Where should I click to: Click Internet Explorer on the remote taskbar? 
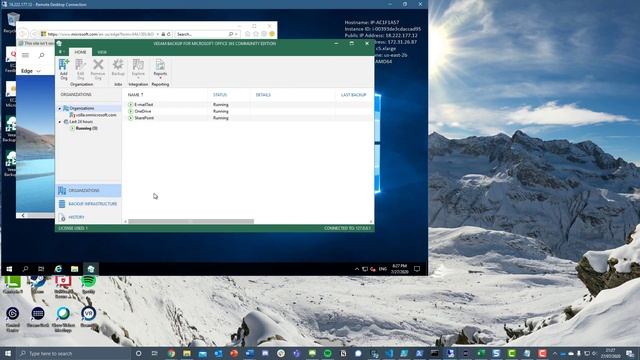click(58, 269)
